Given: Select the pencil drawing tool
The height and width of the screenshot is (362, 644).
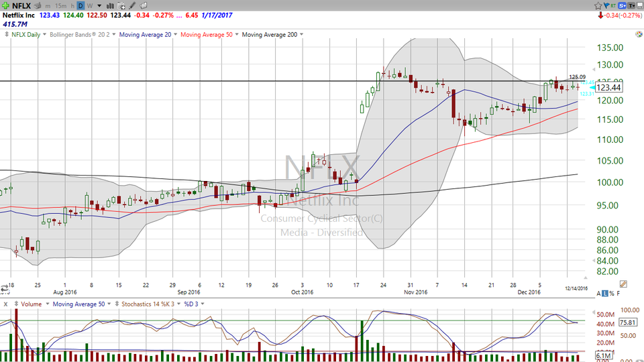Looking at the screenshot, I should tap(132, 6).
